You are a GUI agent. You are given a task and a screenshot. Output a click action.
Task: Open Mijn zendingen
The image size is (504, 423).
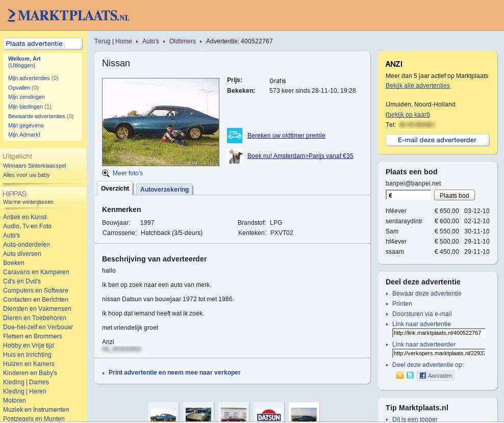[27, 97]
